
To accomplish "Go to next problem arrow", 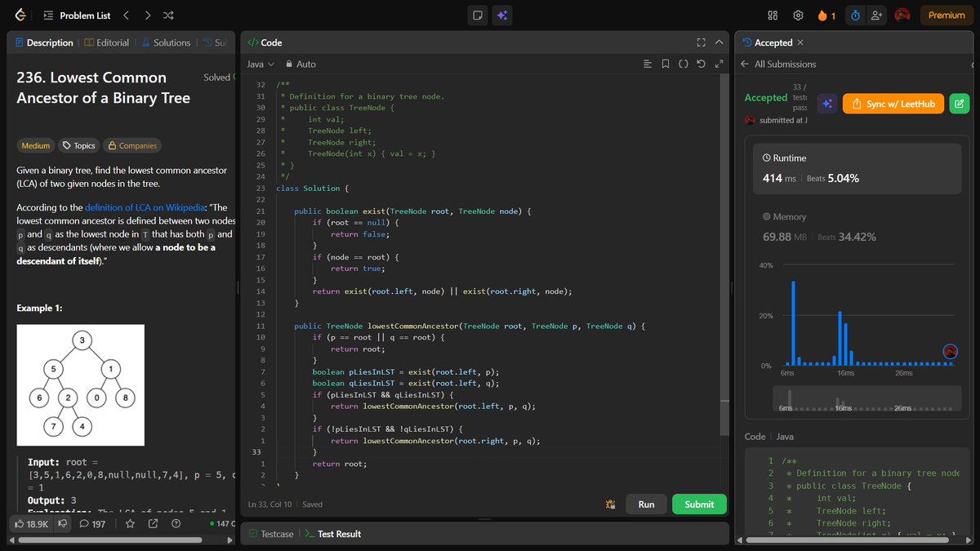I will [147, 15].
